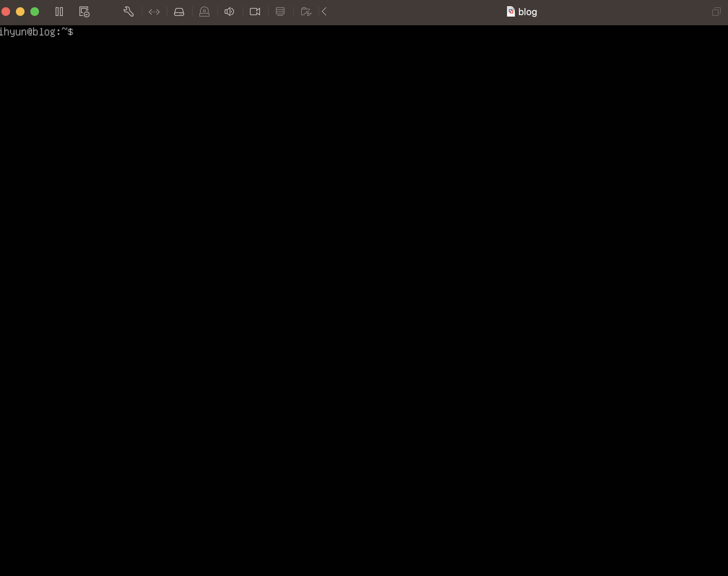Click the network adapter arrows icon
The image size is (728, 576).
coord(154,12)
